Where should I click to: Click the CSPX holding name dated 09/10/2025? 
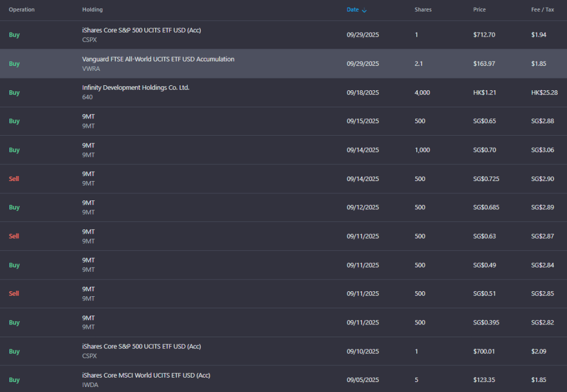click(x=141, y=347)
